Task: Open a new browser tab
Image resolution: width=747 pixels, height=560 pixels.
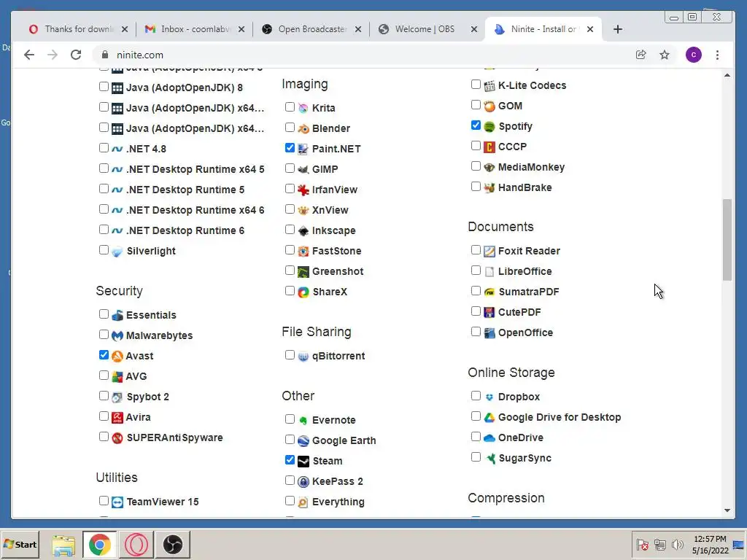Action: coord(617,29)
